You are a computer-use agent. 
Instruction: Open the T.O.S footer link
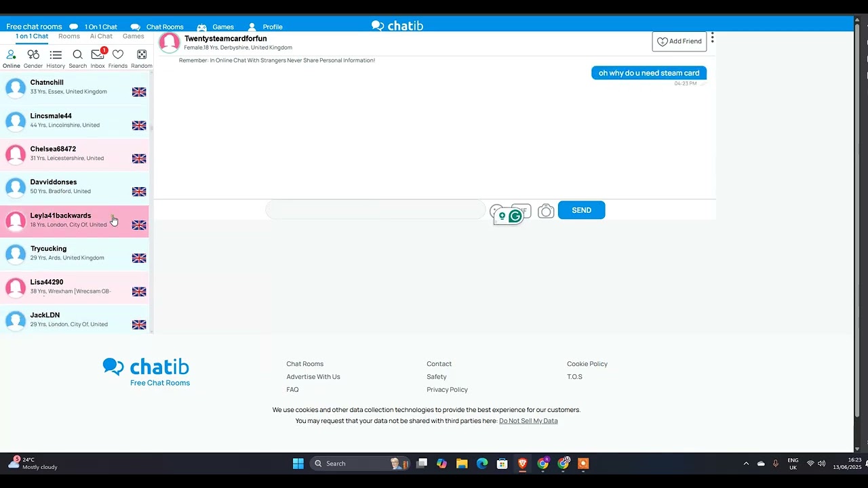(x=574, y=377)
